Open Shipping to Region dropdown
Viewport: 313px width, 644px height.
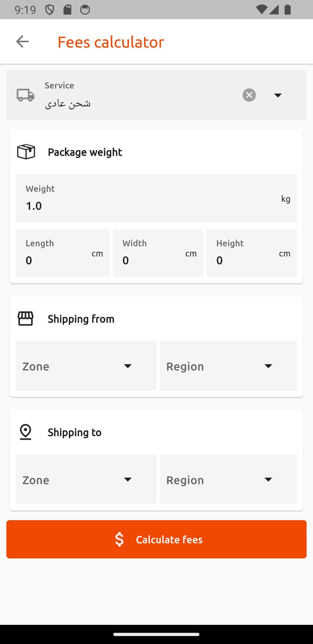coord(228,479)
